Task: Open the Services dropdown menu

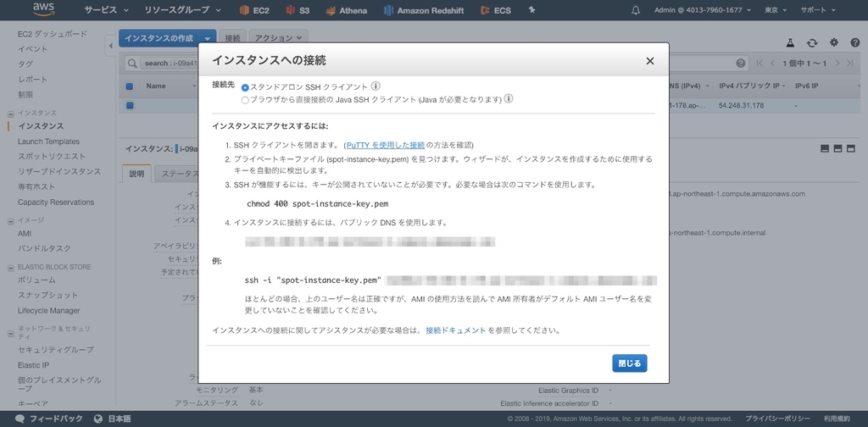Action: pyautogui.click(x=106, y=10)
